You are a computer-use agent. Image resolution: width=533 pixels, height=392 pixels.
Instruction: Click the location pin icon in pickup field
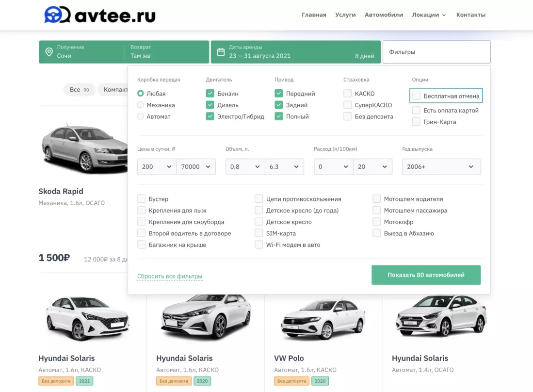click(49, 52)
